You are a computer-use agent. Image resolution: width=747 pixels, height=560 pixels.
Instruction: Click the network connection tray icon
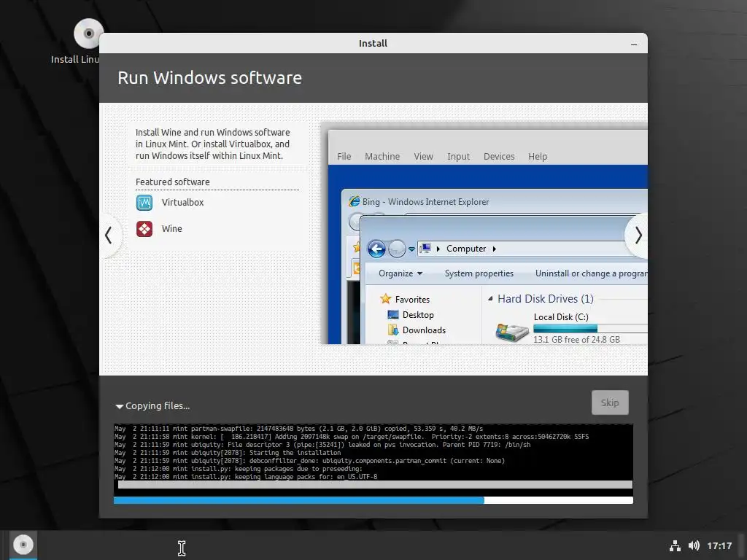(x=675, y=545)
